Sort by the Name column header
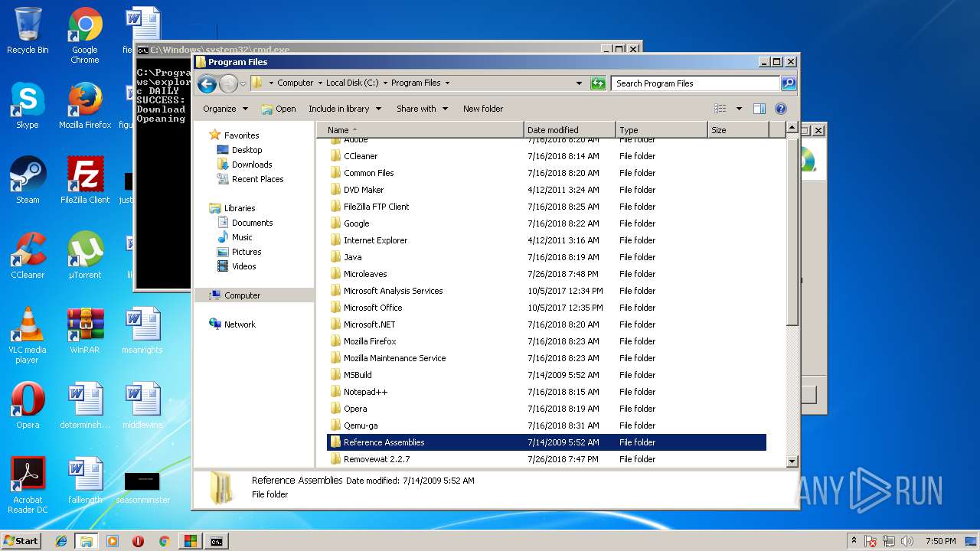 coord(420,130)
